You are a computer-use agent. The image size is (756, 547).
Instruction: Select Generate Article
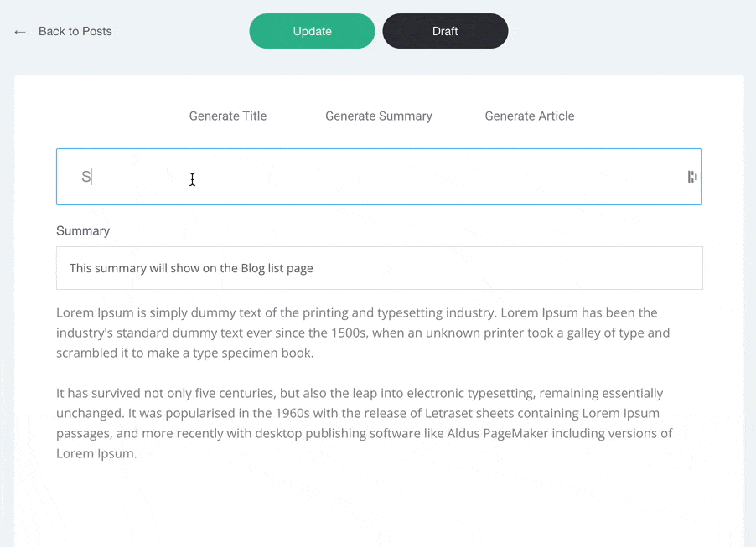tap(529, 116)
